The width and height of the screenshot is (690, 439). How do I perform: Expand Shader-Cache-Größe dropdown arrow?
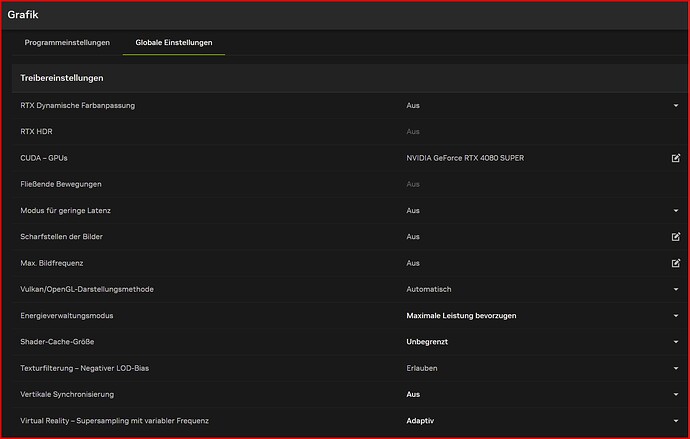(676, 342)
